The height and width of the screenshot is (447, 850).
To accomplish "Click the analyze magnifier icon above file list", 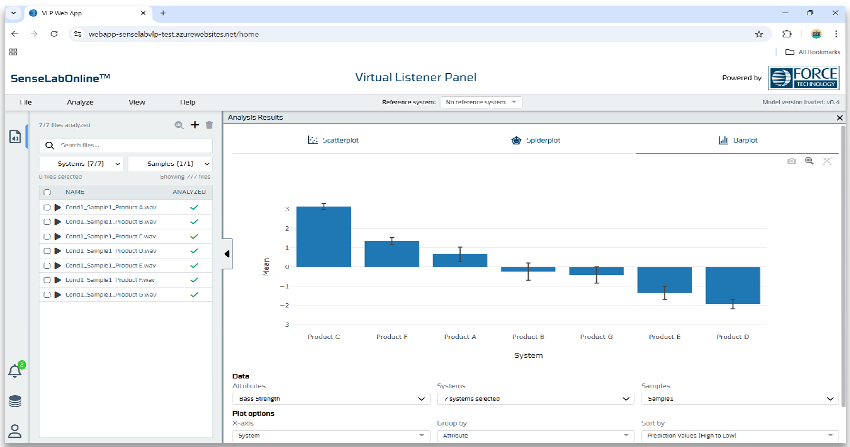I will pyautogui.click(x=179, y=125).
